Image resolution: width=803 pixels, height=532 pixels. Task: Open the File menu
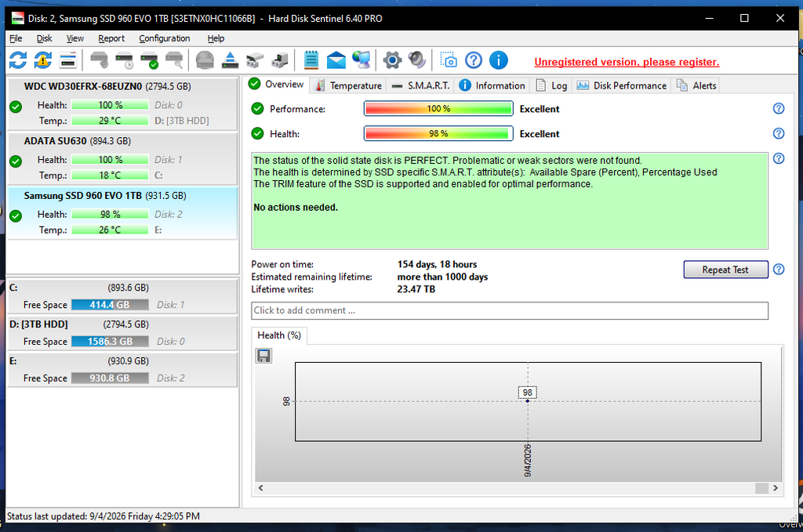click(x=16, y=38)
